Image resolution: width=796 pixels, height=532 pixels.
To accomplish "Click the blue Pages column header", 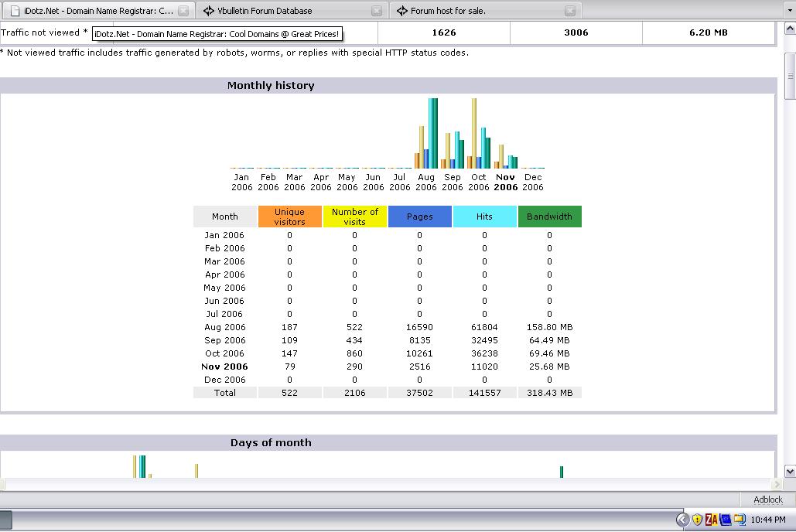I will [x=419, y=217].
